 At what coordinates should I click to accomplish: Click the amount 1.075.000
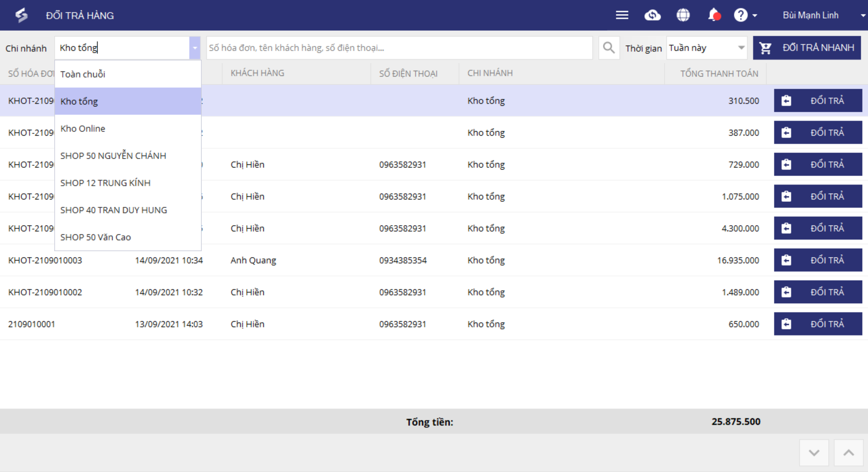[740, 196]
